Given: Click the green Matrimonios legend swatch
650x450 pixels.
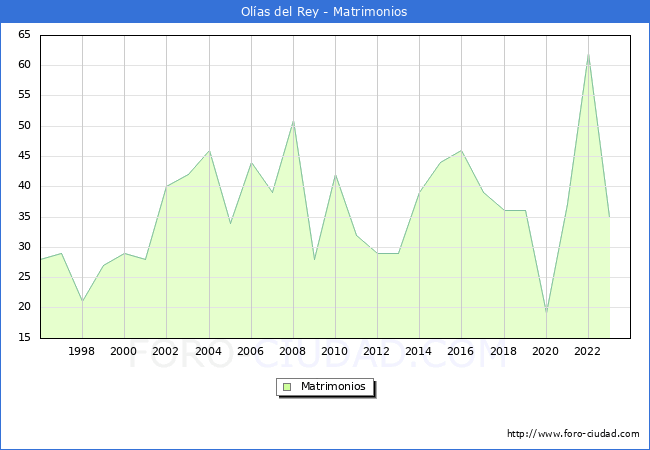Looking at the screenshot, I should [x=287, y=387].
